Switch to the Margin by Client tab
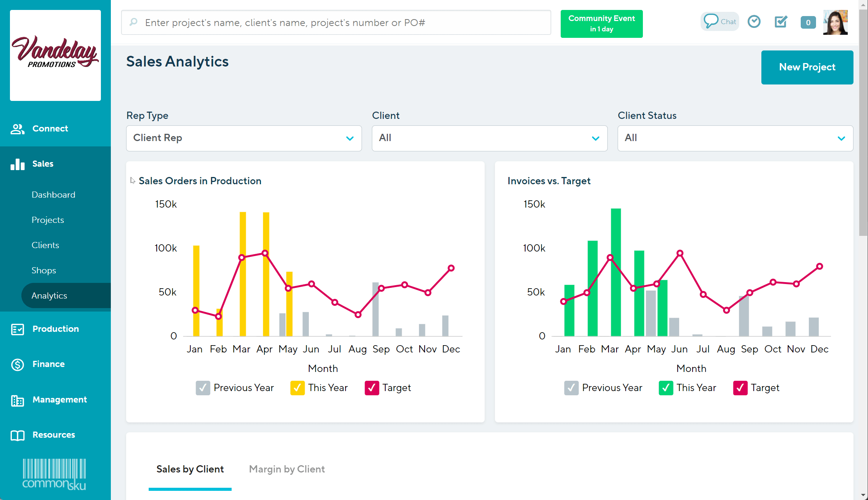Screen dimensions: 868x500 click(287, 469)
